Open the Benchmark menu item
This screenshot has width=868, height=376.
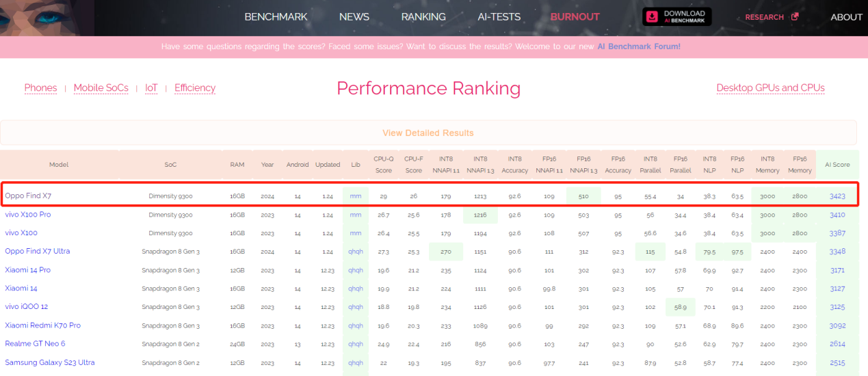click(x=276, y=16)
